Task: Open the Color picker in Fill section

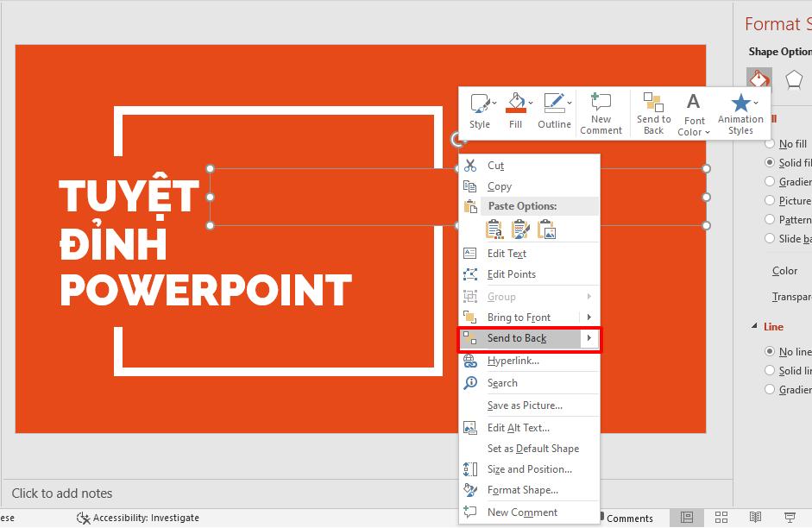Action: [x=785, y=270]
